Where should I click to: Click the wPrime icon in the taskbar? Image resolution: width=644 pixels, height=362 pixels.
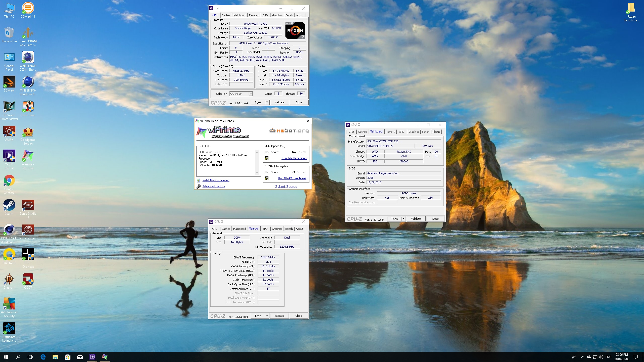pos(104,357)
